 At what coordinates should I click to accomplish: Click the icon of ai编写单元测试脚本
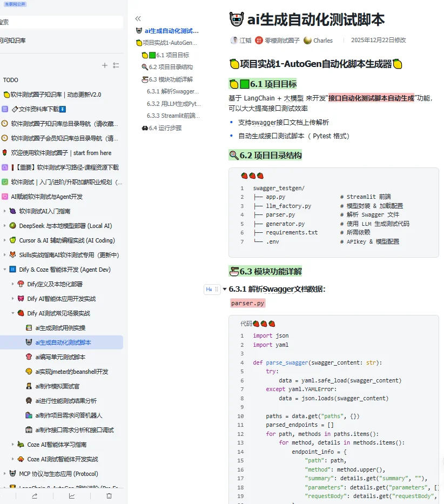point(29,357)
